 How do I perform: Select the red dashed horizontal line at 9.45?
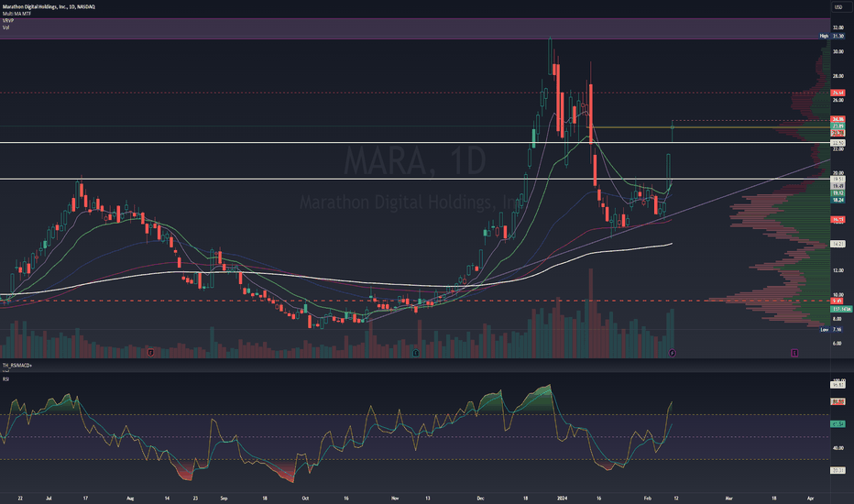[414, 301]
